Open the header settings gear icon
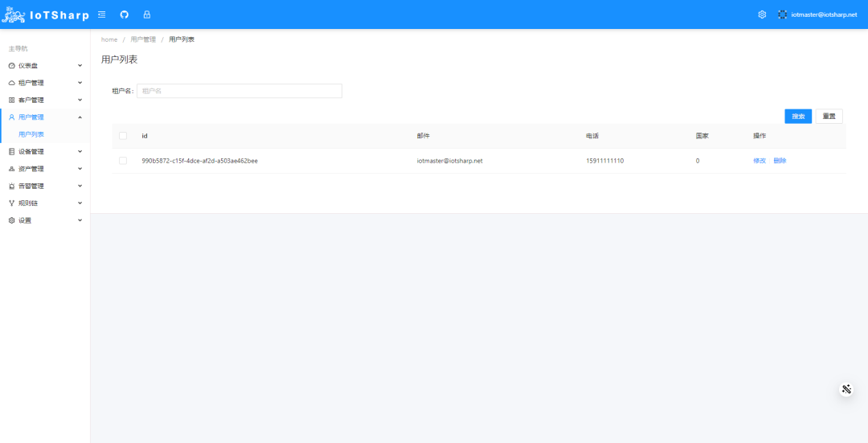868x443 pixels. pos(762,14)
